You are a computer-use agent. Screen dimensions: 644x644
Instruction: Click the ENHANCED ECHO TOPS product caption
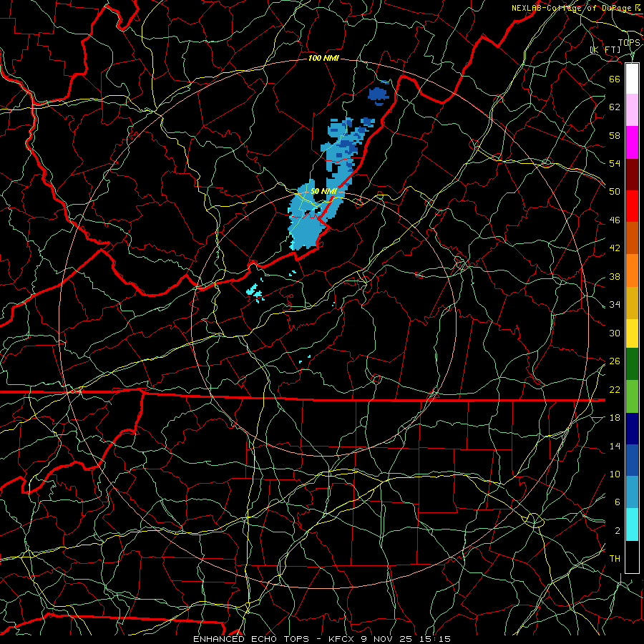click(251, 639)
